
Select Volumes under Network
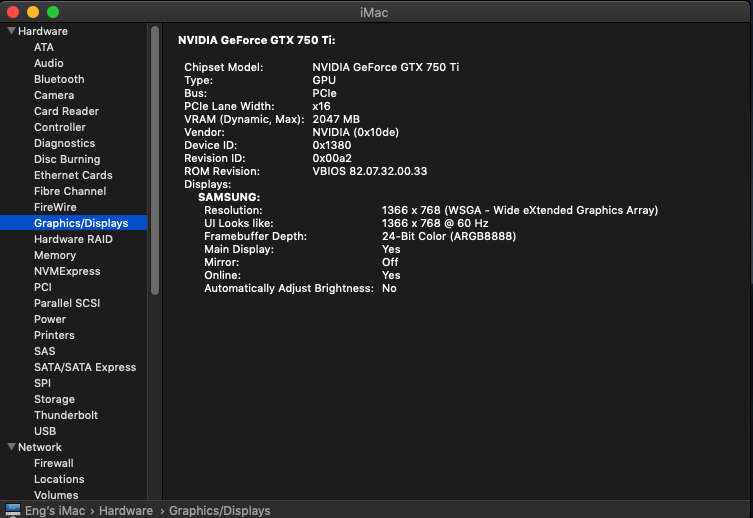(x=56, y=495)
